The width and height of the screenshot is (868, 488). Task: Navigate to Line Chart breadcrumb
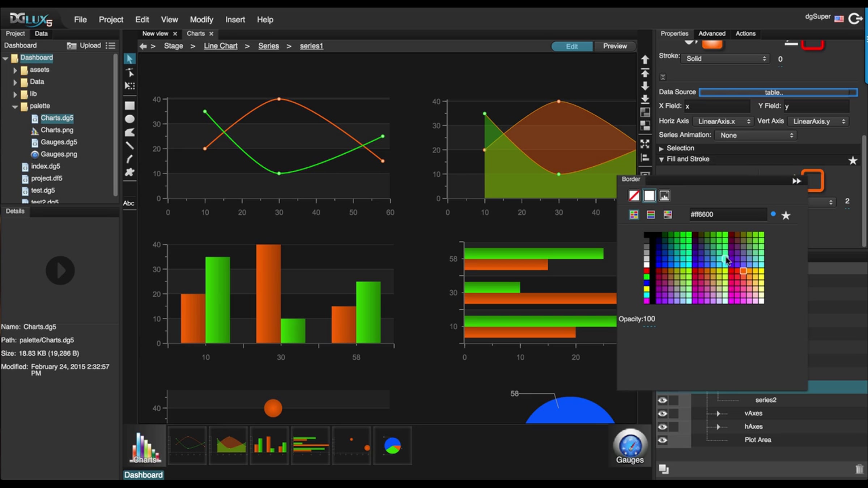click(221, 46)
